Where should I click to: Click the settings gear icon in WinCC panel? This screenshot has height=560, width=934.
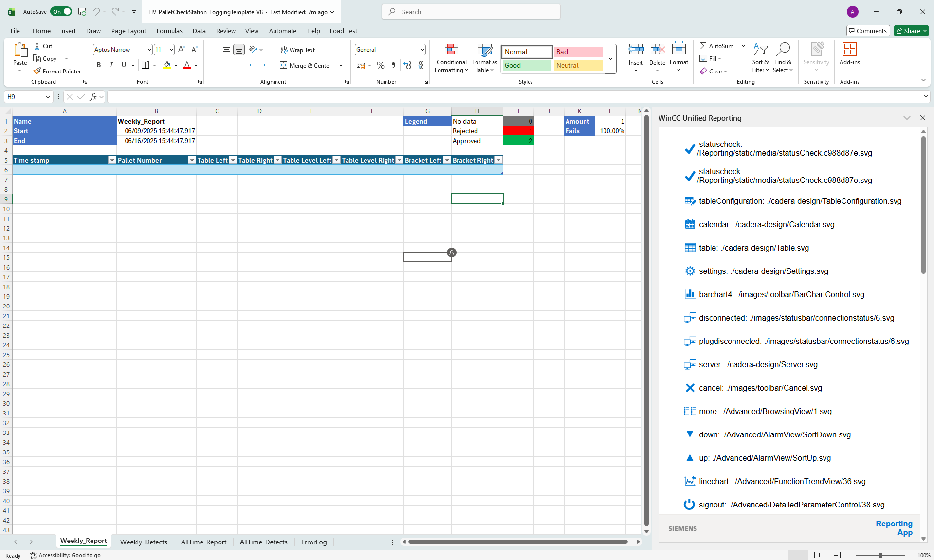(690, 271)
